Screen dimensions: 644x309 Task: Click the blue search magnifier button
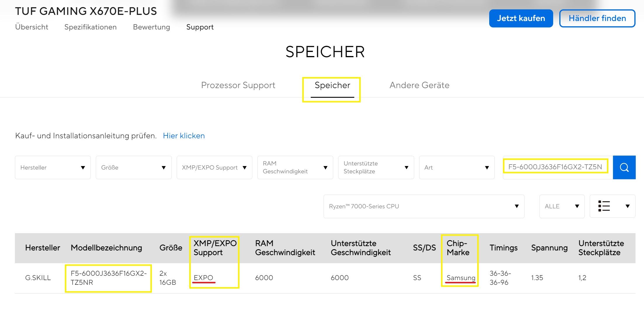click(624, 167)
